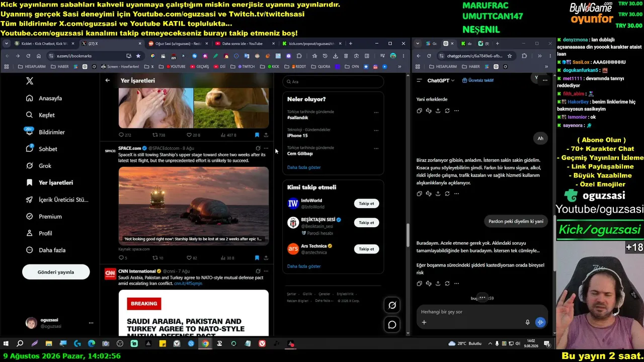Open HABER bookmarks folder in X window

tap(60, 66)
